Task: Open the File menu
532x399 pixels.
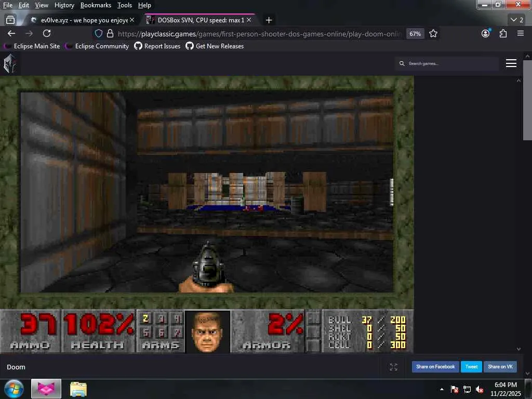Action: point(7,5)
